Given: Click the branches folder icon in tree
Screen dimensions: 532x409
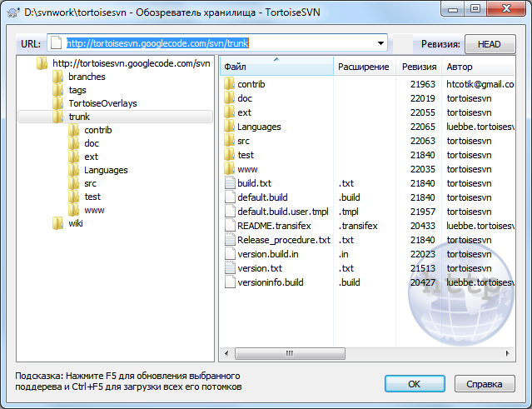Looking at the screenshot, I should 58,77.
